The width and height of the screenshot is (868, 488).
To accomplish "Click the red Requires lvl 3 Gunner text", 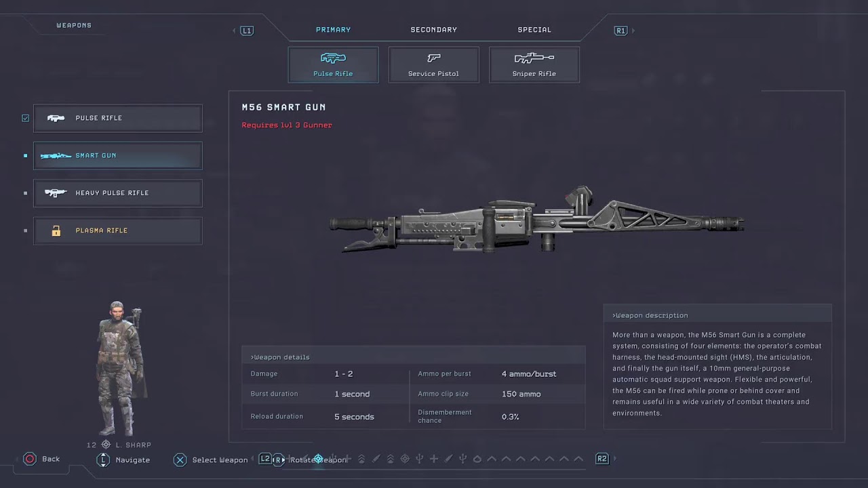I will click(x=287, y=125).
